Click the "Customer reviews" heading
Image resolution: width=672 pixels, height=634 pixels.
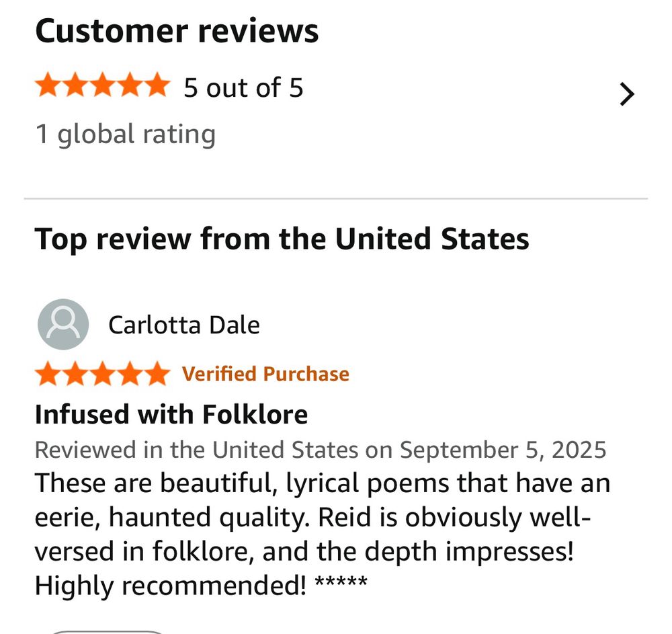click(x=177, y=32)
